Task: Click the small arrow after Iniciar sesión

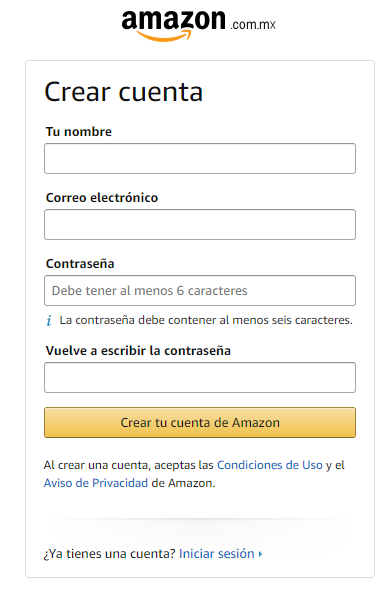Action: tap(260, 554)
